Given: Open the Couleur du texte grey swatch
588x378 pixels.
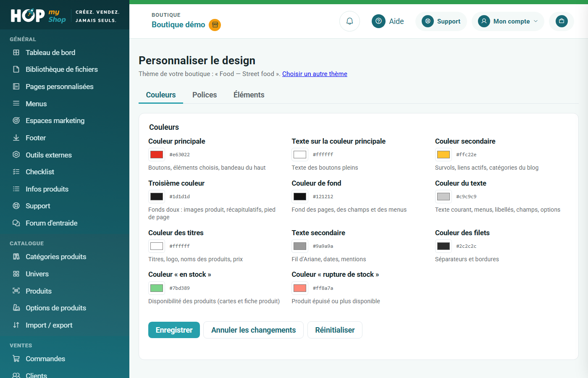Looking at the screenshot, I should (444, 197).
